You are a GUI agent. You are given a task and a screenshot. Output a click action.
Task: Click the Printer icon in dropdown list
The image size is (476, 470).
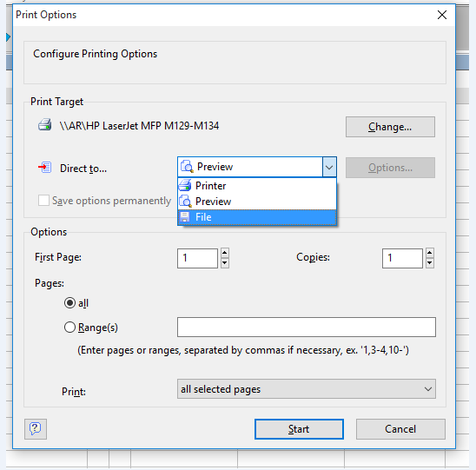tap(185, 185)
